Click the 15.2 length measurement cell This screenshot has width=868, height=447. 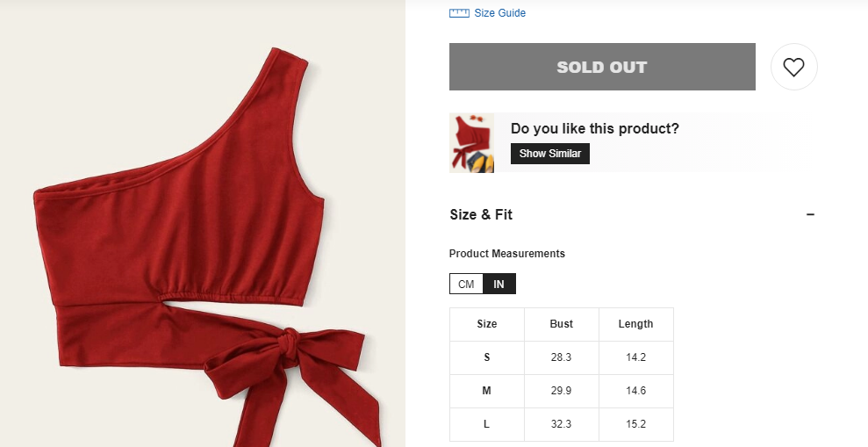coord(635,424)
